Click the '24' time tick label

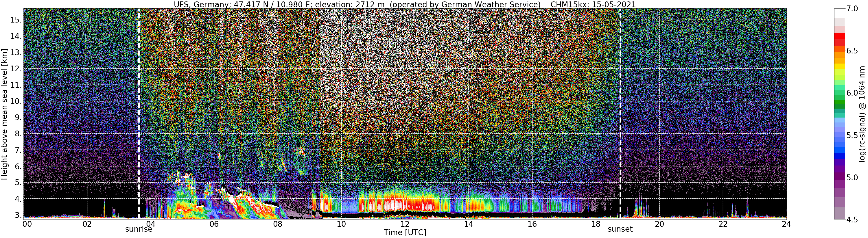(x=786, y=224)
